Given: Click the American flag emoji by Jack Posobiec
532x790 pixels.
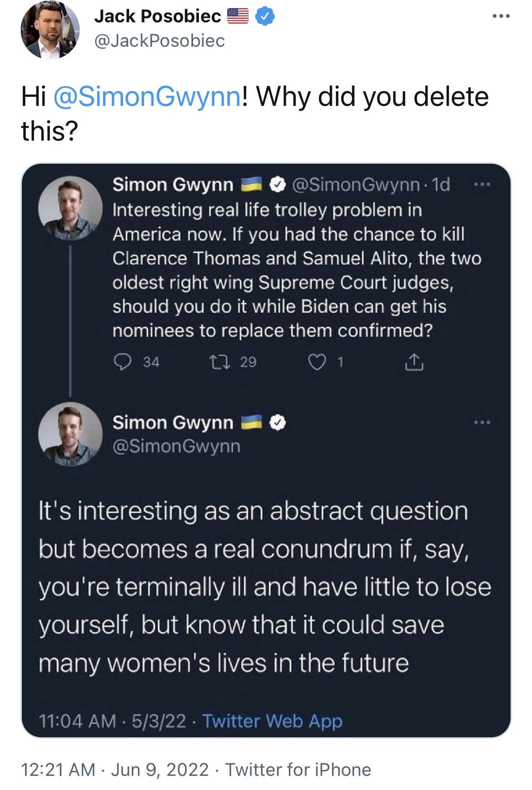Looking at the screenshot, I should (x=237, y=16).
